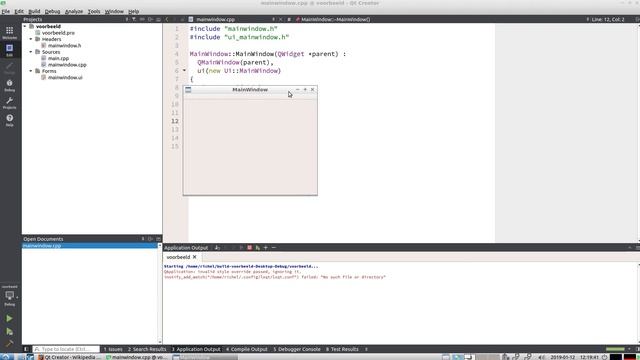Split the Projects panel

pos(150,19)
